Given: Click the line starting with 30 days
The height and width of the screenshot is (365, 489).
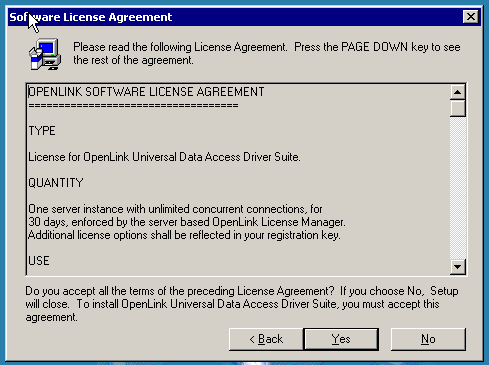Looking at the screenshot, I should [x=187, y=222].
